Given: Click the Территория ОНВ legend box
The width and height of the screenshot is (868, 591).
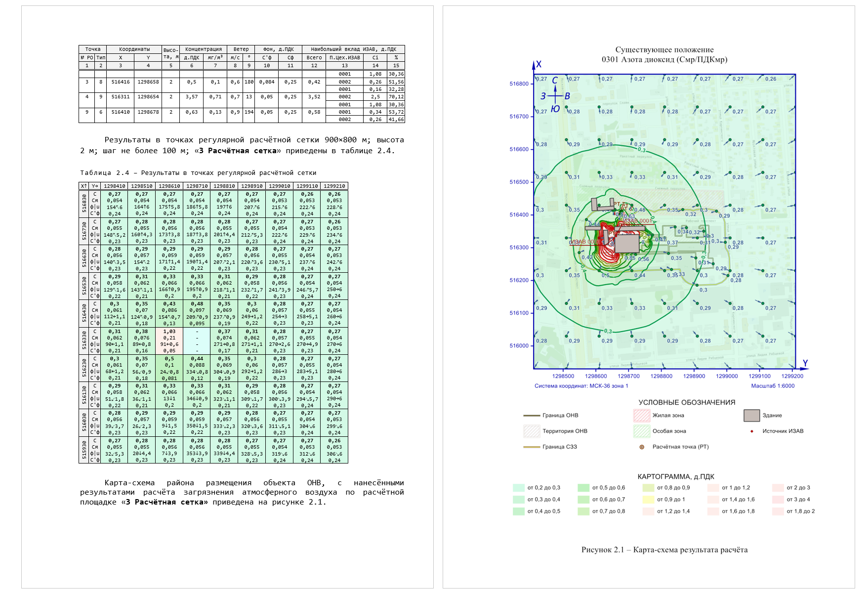Looking at the screenshot, I should 532,431.
